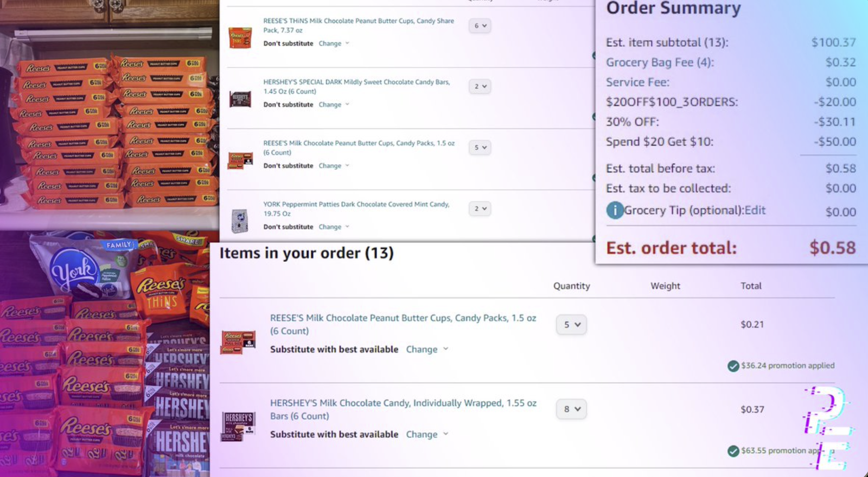Open quantity dropdown for York Peppermint Patties
The width and height of the screenshot is (868, 477).
click(480, 209)
